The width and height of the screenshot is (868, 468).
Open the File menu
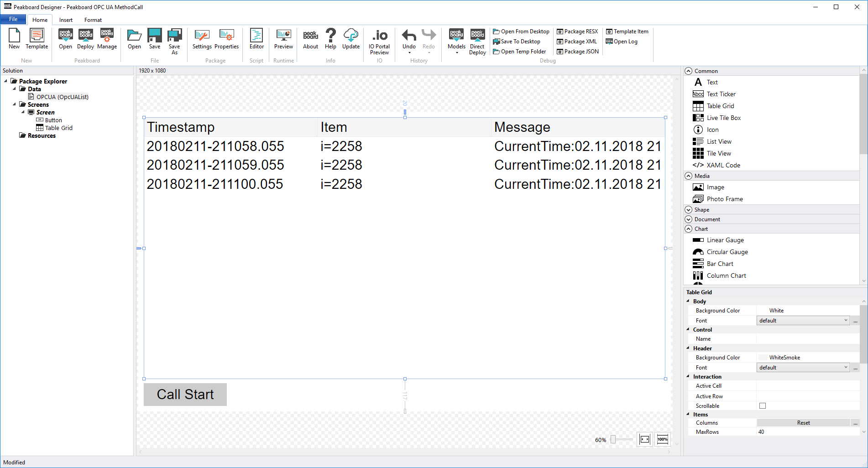pos(13,20)
